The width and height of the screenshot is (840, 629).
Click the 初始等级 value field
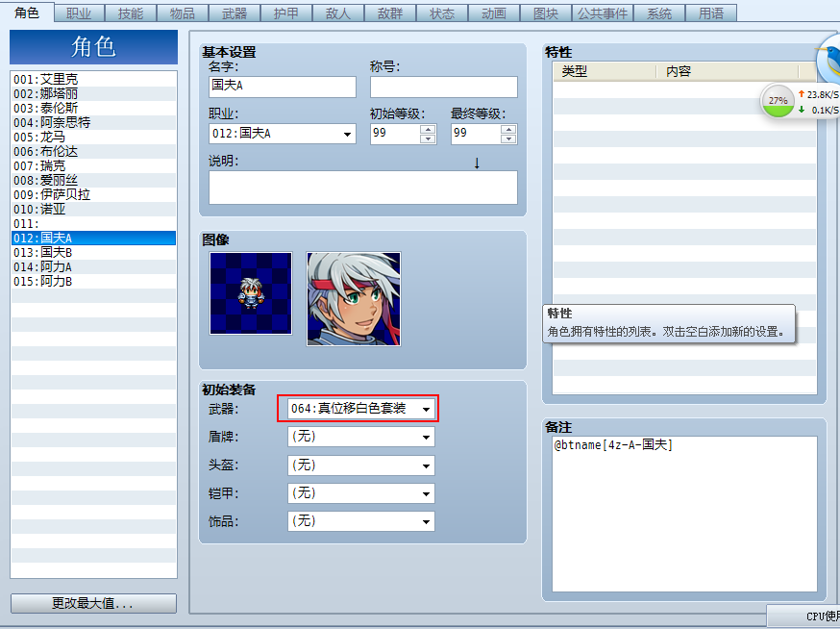tap(395, 134)
